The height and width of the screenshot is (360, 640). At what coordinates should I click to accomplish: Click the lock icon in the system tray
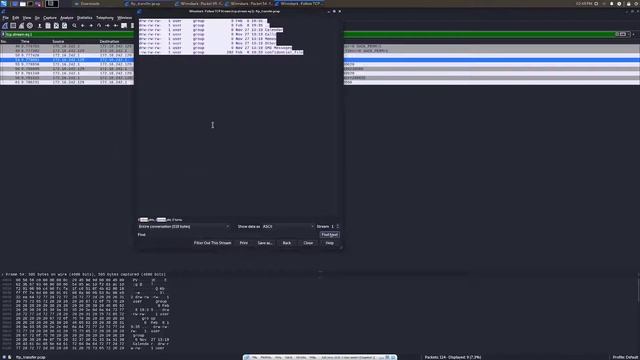click(x=629, y=4)
